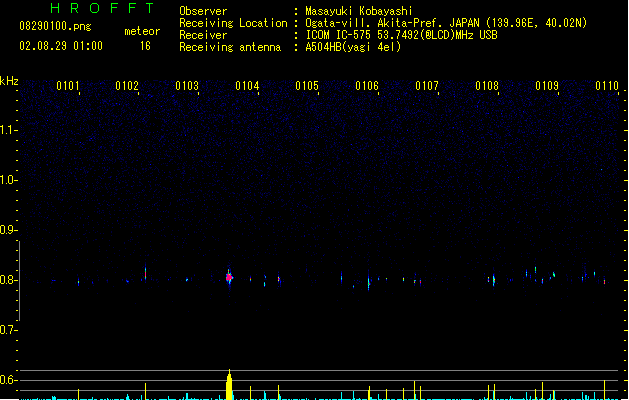
Task: Click the 0107 time axis label
Action: click(427, 86)
